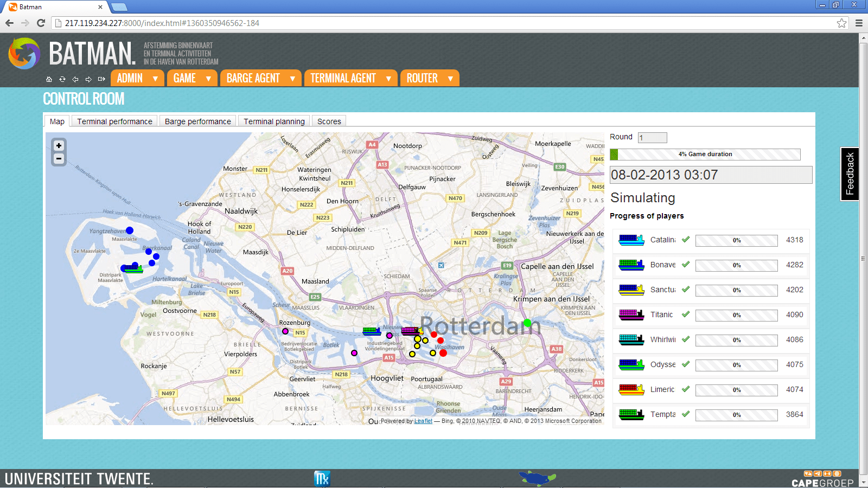
Task: Click the UNIVERSITEIT TWENTE footer logo
Action: point(79,479)
